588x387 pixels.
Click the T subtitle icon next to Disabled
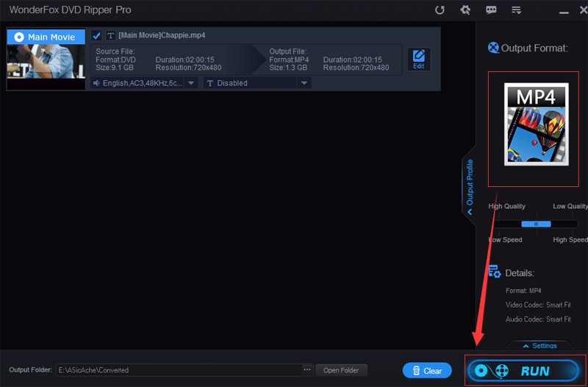point(210,83)
